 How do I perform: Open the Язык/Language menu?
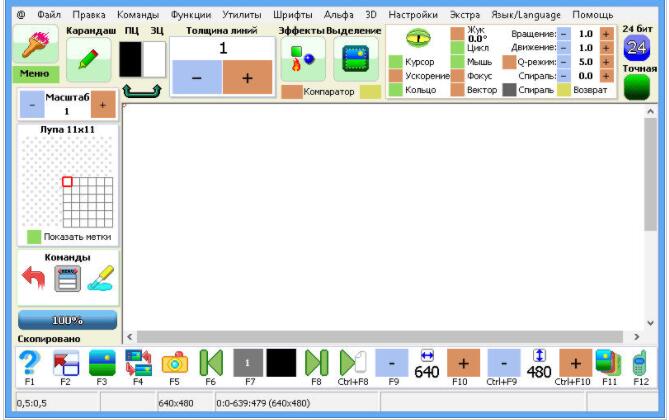click(x=526, y=15)
